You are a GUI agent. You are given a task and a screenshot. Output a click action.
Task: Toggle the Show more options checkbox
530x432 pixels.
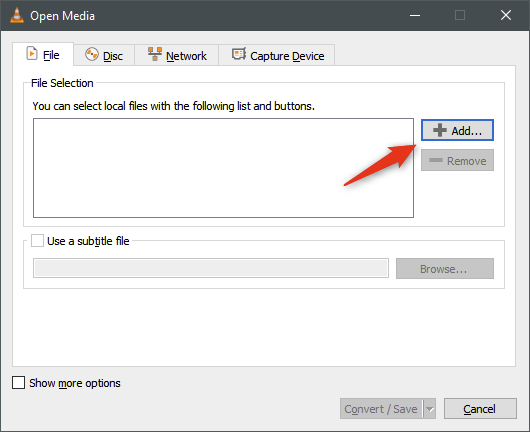coord(18,383)
